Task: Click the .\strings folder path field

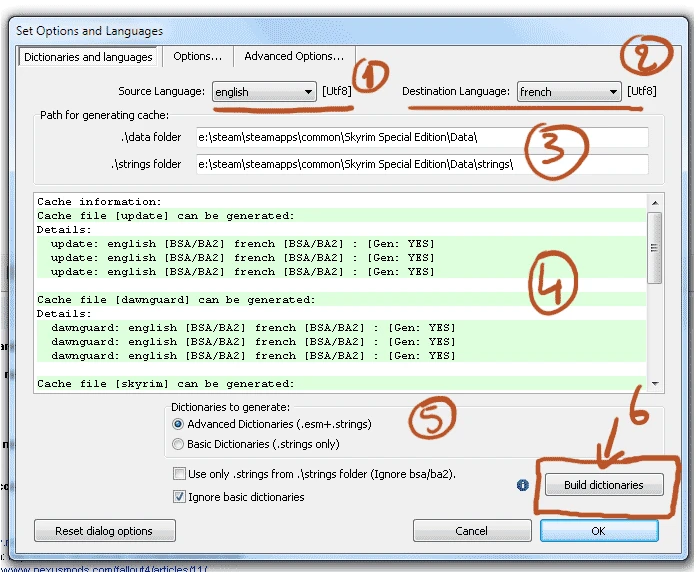Action: click(421, 164)
